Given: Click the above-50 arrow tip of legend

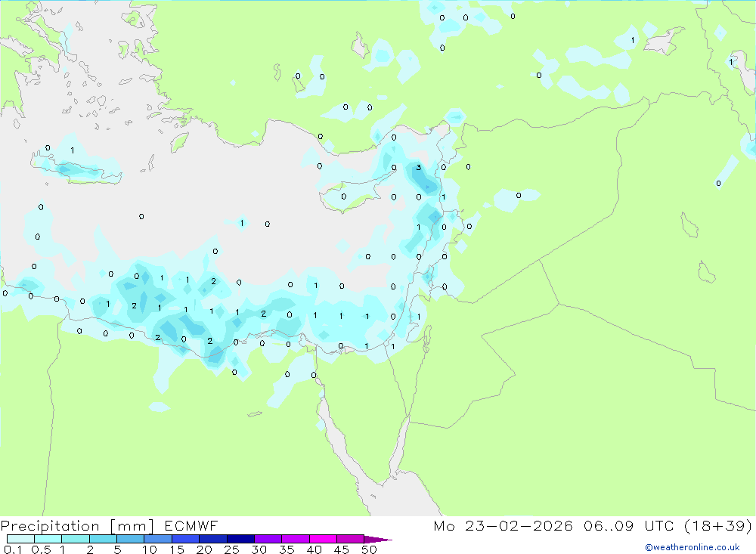Looking at the screenshot, I should click(x=378, y=540).
